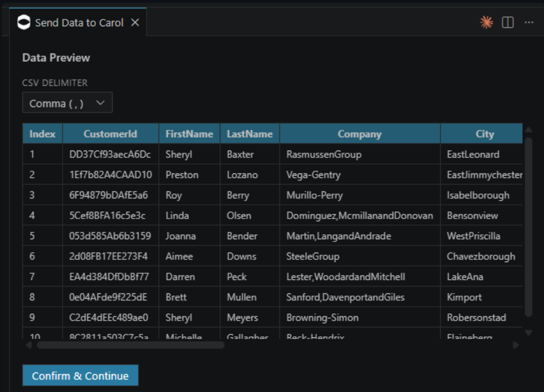Screen dimensions: 544x392
Task: Click the scroll down arrow of table
Action: tap(529, 333)
